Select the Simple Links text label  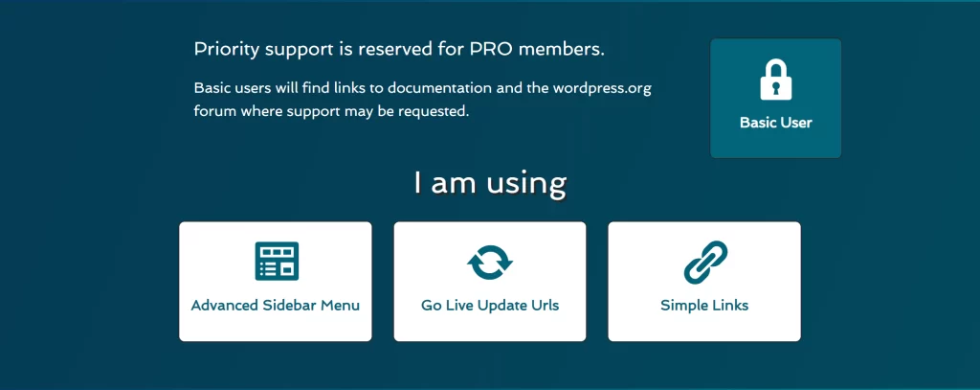point(704,306)
